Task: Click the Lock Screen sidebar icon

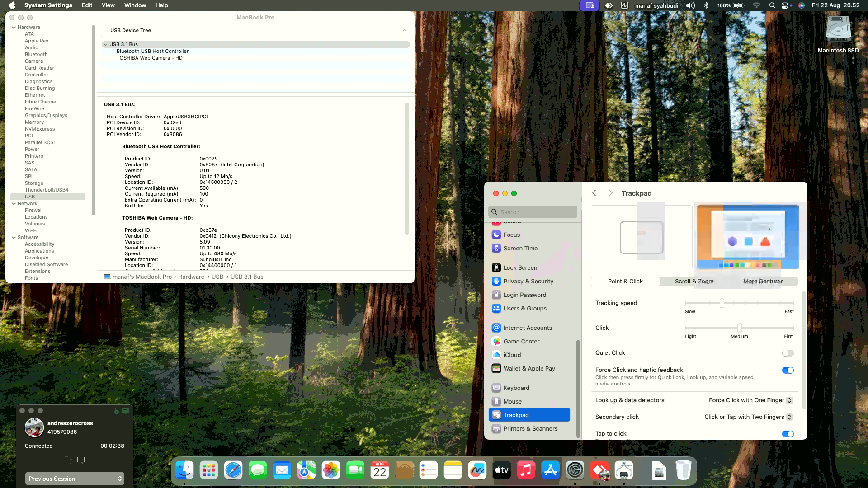Action: tap(496, 267)
